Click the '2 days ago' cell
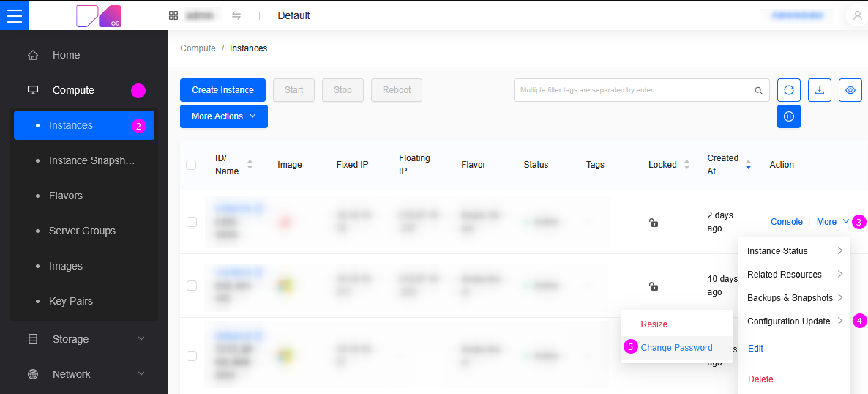 (720, 222)
